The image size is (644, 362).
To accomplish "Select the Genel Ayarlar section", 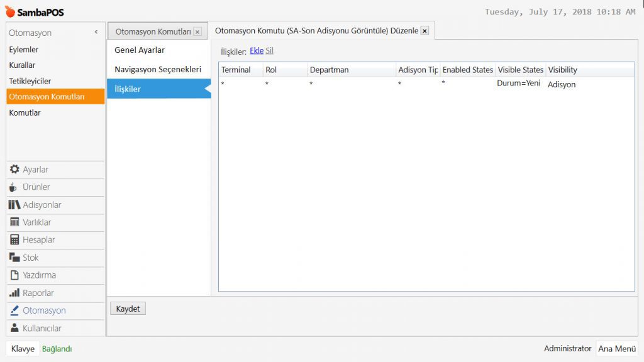I will (140, 50).
